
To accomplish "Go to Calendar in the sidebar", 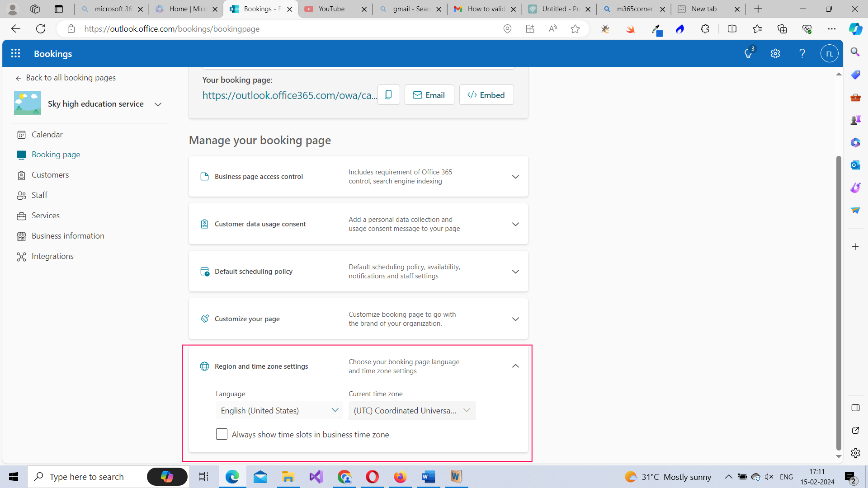I will pyautogui.click(x=47, y=135).
